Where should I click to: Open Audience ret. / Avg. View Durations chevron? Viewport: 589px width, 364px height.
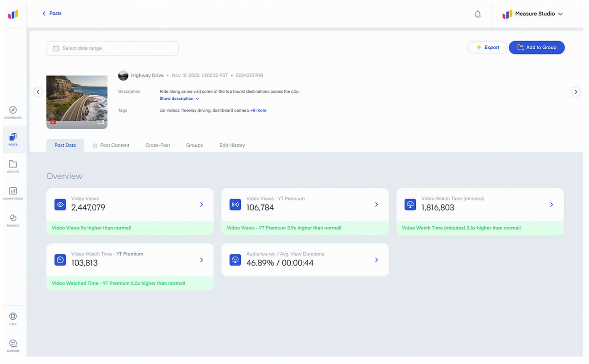pyautogui.click(x=377, y=260)
